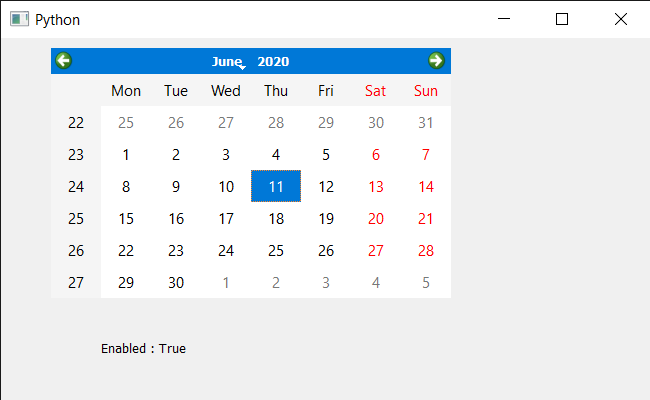The width and height of the screenshot is (650, 400).
Task: Go to previous month with left arrow
Action: (x=63, y=61)
